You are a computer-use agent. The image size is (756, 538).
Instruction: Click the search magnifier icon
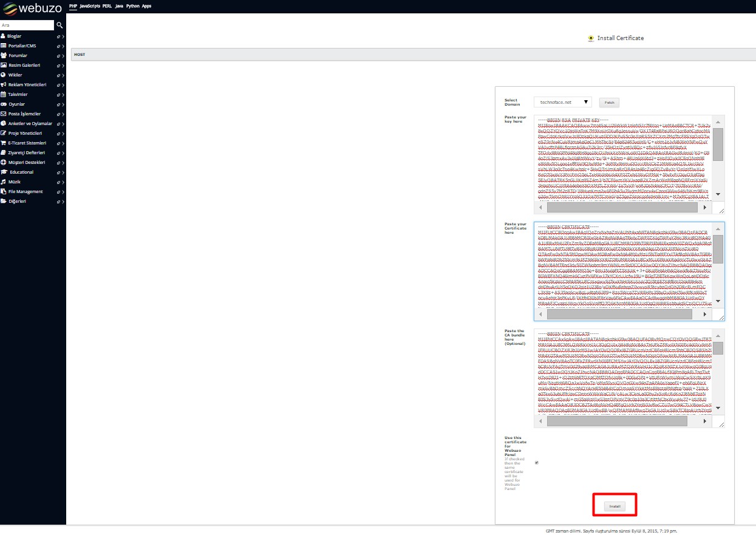(x=60, y=26)
